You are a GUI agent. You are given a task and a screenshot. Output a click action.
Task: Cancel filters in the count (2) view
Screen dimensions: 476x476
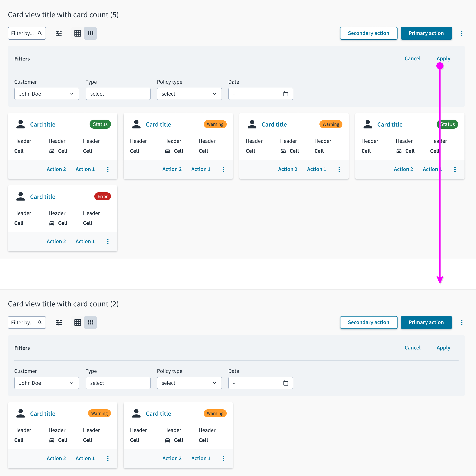412,347
